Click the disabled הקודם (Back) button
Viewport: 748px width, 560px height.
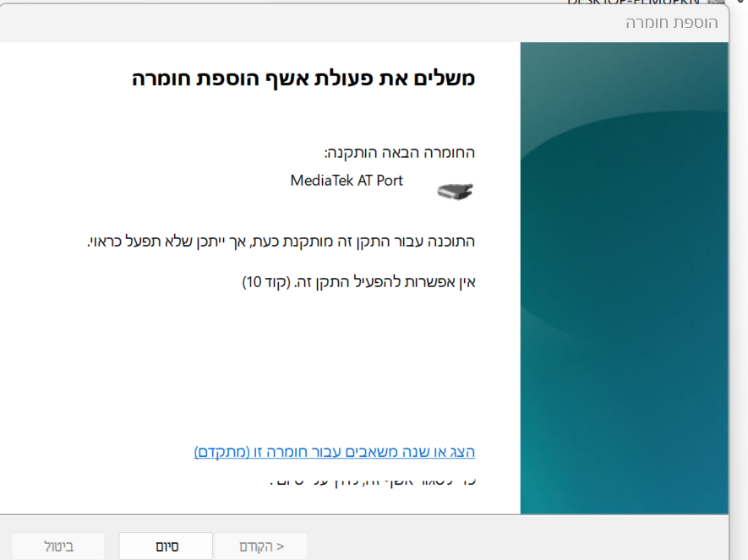260,546
